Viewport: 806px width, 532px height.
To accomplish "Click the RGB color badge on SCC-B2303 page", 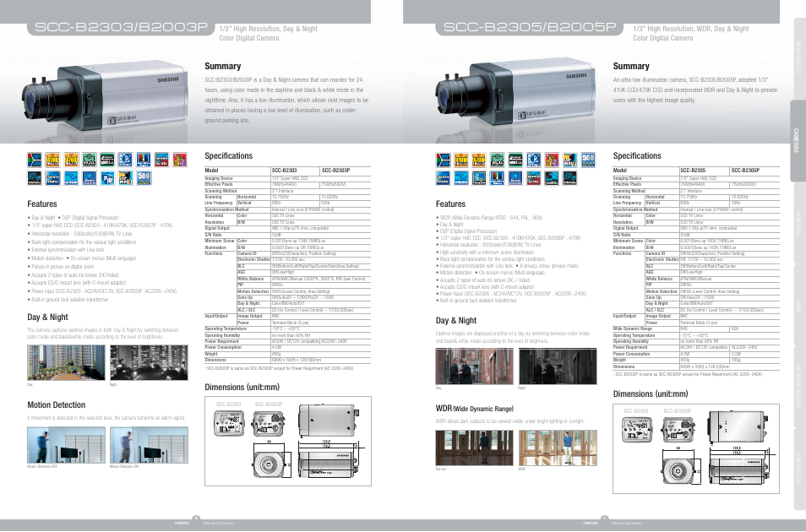I will point(35,160).
